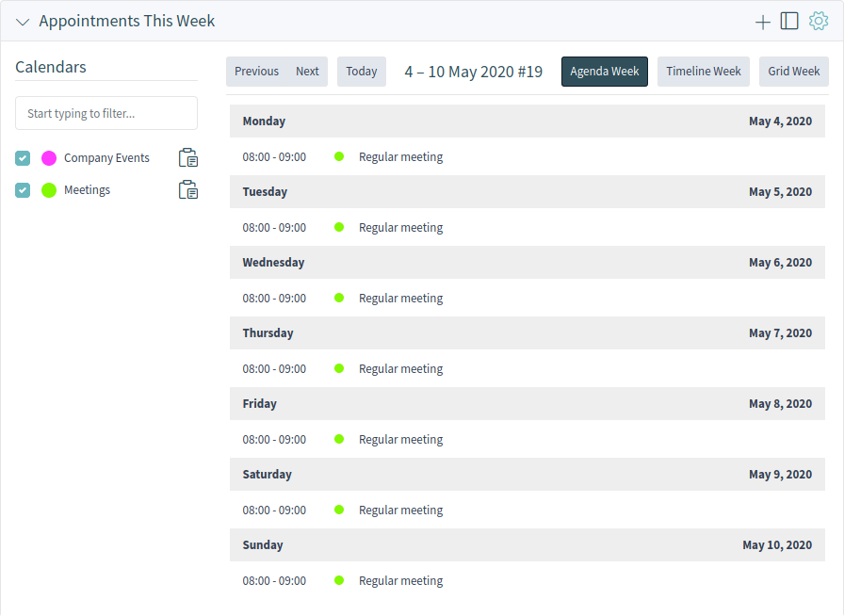Image resolution: width=844 pixels, height=616 pixels.
Task: Click the May 7, 2020 date
Action: coord(781,333)
